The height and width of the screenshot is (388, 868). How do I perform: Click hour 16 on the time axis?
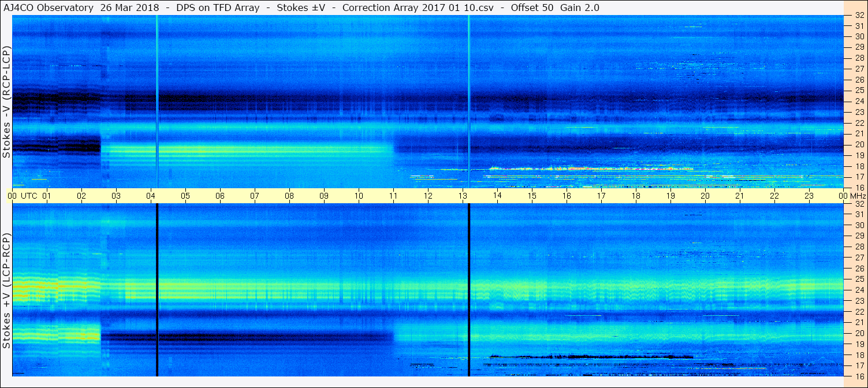[x=567, y=196]
